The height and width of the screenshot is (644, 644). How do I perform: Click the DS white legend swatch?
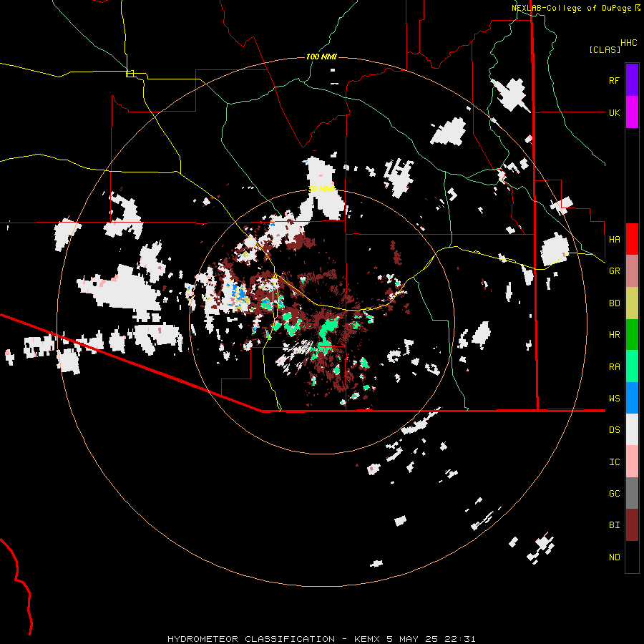point(632,429)
